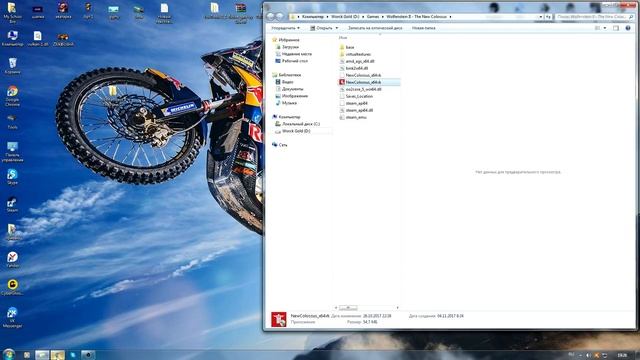Click the address bar refresh button
Screen dimensions: 640x360
coord(548,17)
